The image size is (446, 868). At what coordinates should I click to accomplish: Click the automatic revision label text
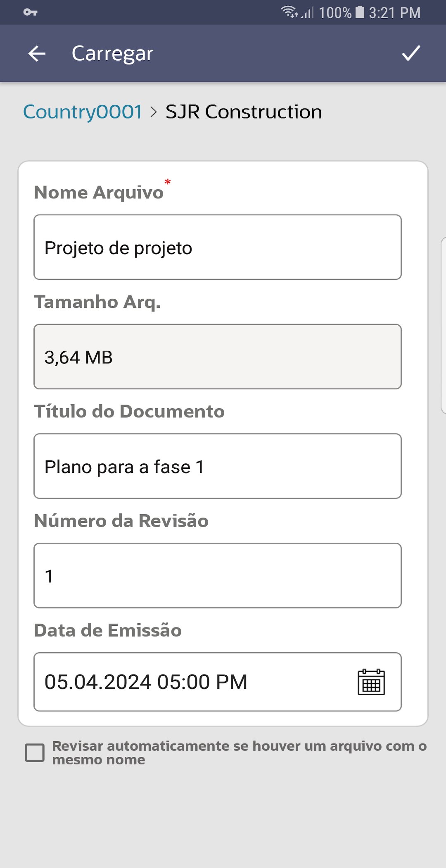click(x=239, y=753)
